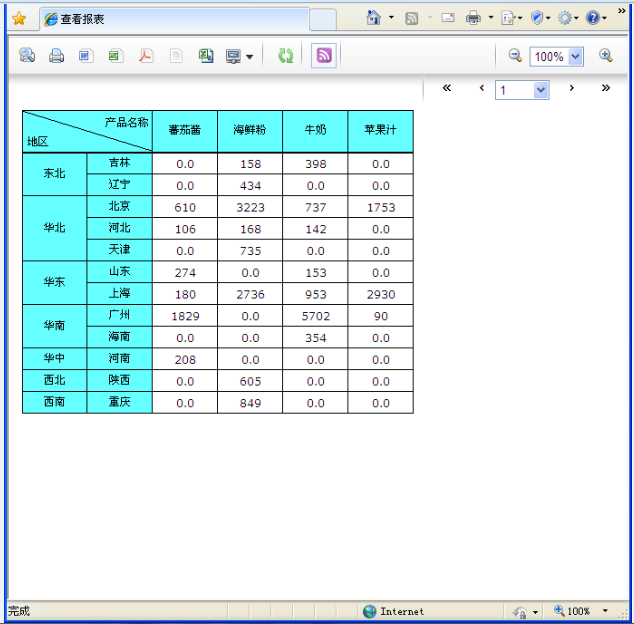Export report to Excel icon
Image resolution: width=634 pixels, height=624 pixels.
(x=116, y=55)
